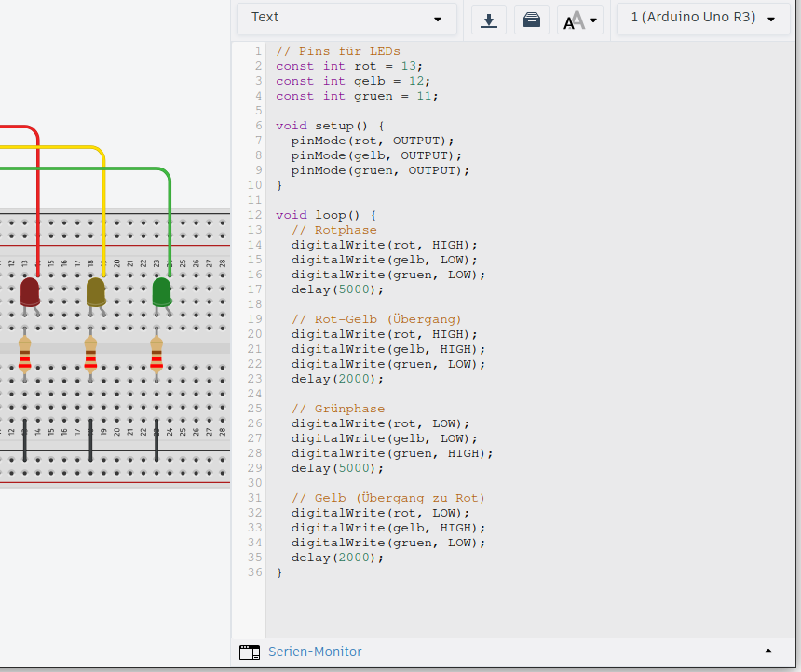Click the 'pinMode(rot, OUTPUT);' line
The width and height of the screenshot is (801, 672).
click(373, 141)
